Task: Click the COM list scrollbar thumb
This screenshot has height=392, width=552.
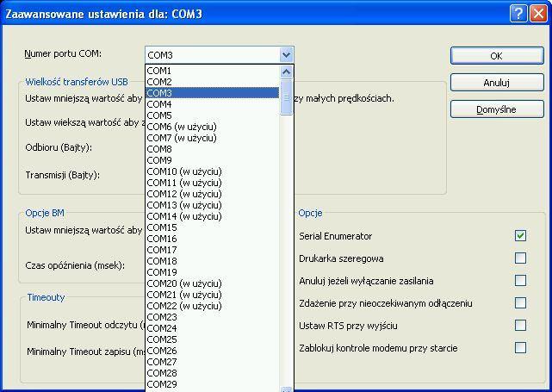Action: click(x=286, y=97)
